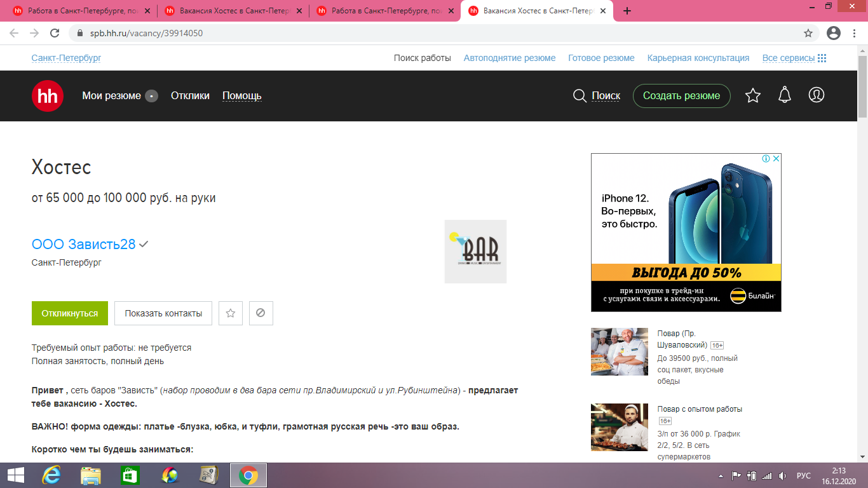Screen dimensions: 868x488
Task: Close the iPhone 12 ad
Action: coord(776,158)
